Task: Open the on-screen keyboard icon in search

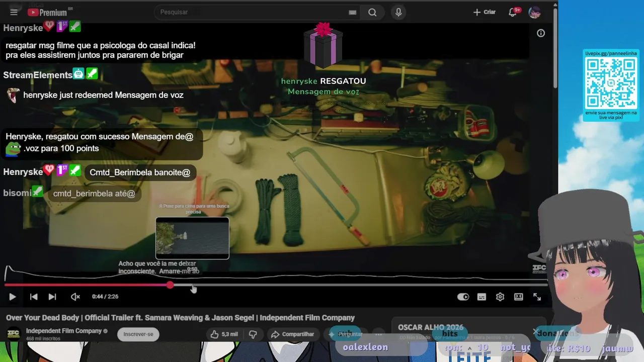Action: point(352,13)
